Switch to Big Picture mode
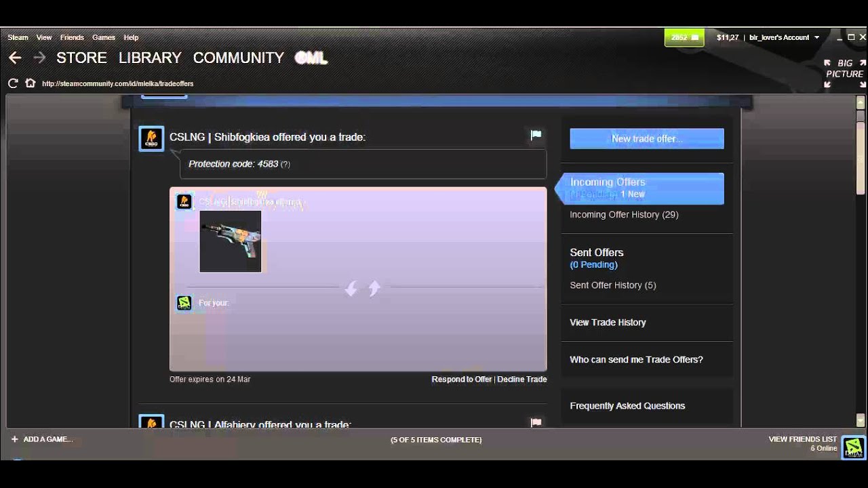Viewport: 868px width, 488px height. 844,73
